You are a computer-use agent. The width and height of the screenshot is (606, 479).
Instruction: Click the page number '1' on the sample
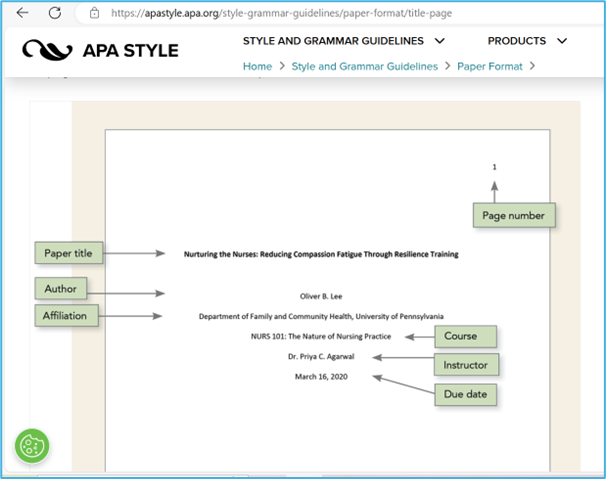point(494,167)
